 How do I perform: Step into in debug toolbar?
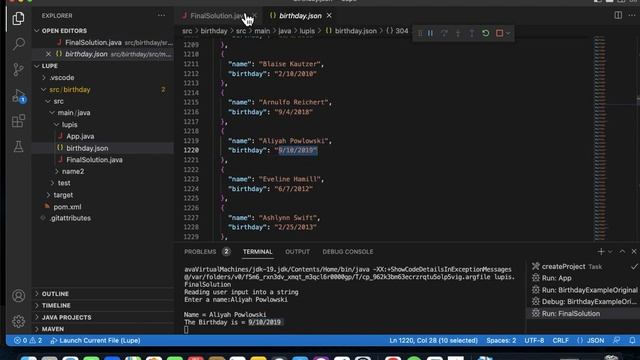[458, 33]
